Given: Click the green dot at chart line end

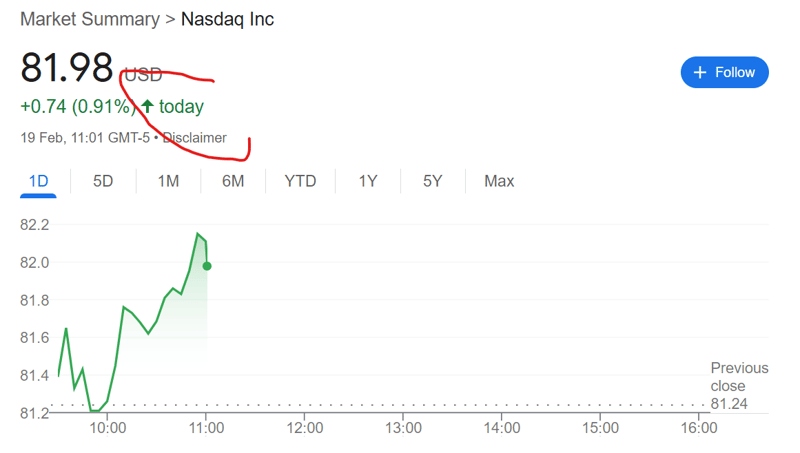Looking at the screenshot, I should tap(207, 266).
